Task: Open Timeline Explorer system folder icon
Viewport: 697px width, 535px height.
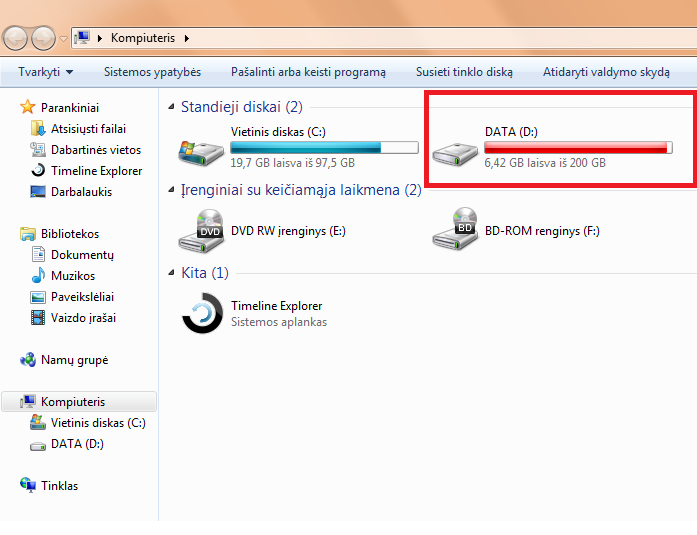Action: pos(202,313)
